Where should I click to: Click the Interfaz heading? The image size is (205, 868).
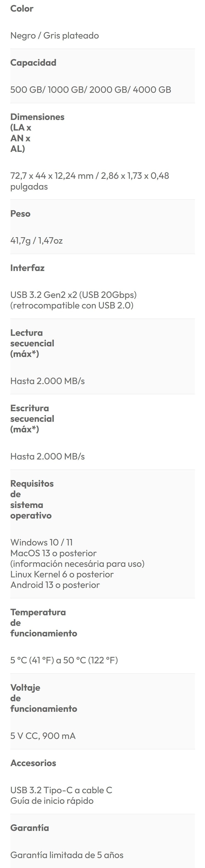click(x=28, y=268)
